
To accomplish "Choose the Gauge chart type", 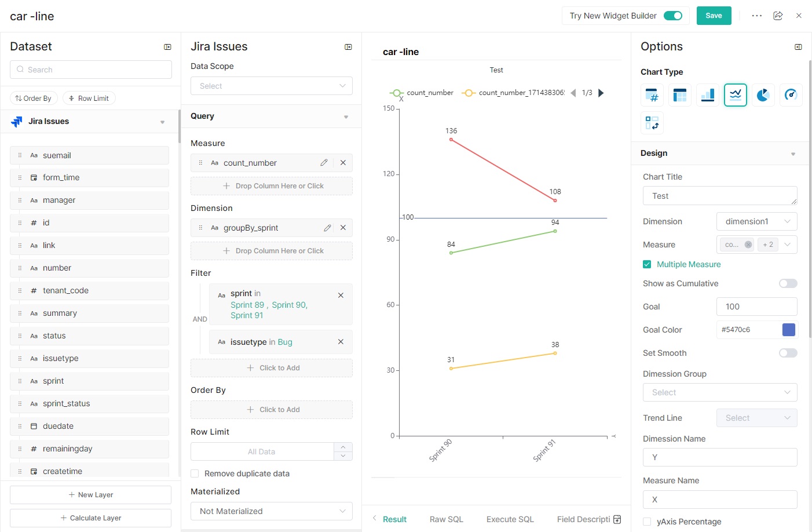I will (x=791, y=94).
